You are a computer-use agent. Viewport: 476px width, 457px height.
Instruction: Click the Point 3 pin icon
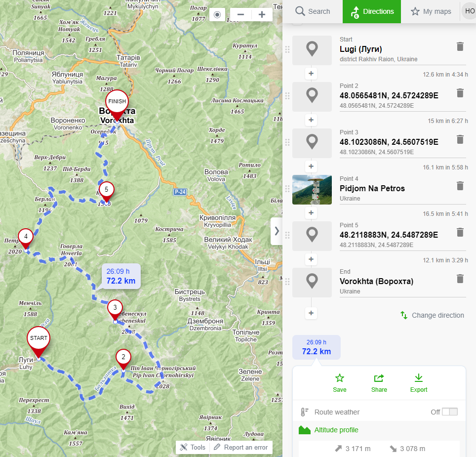point(312,143)
